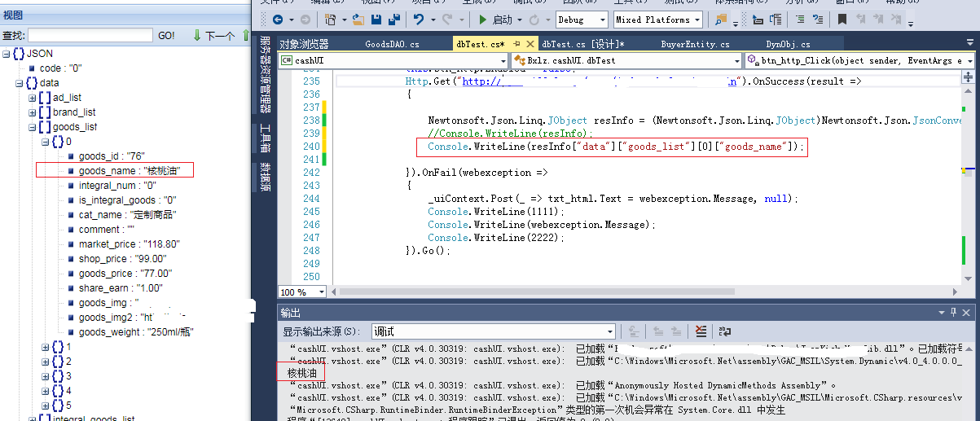Toggle the bookmark icon in toolbar
Viewport: 980px width, 421px height.
point(842,20)
